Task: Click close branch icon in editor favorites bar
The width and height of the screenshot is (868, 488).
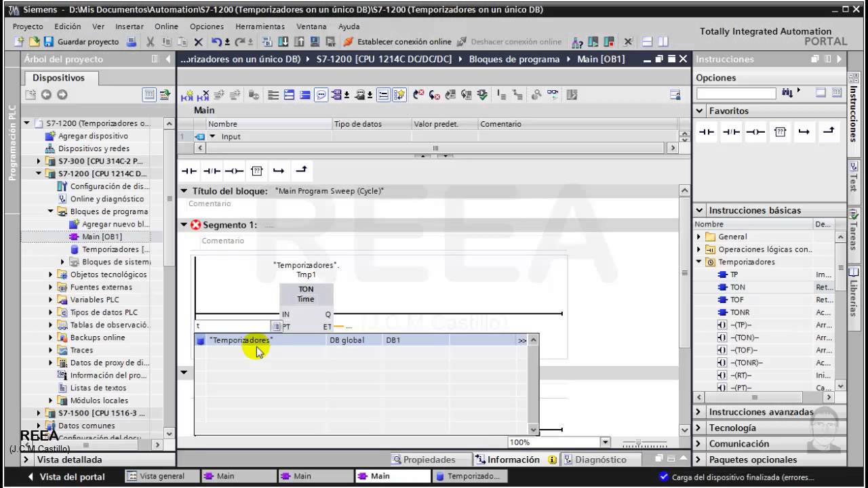Action: point(302,171)
